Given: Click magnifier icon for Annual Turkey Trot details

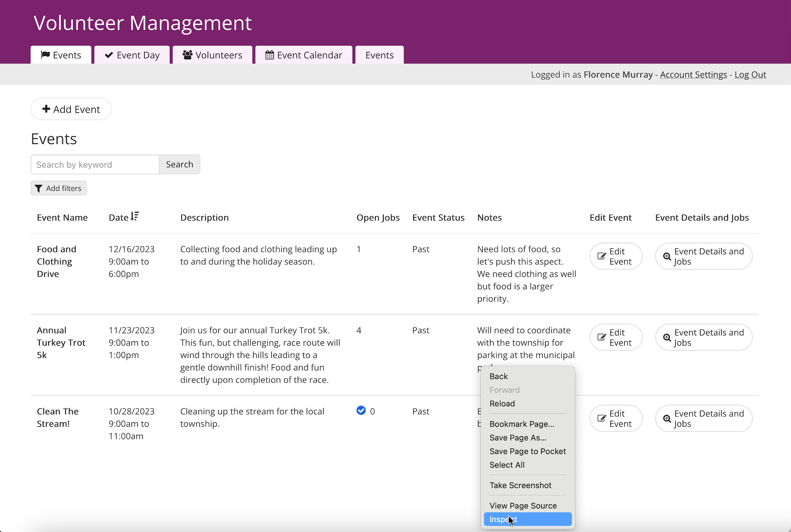Looking at the screenshot, I should tap(667, 338).
